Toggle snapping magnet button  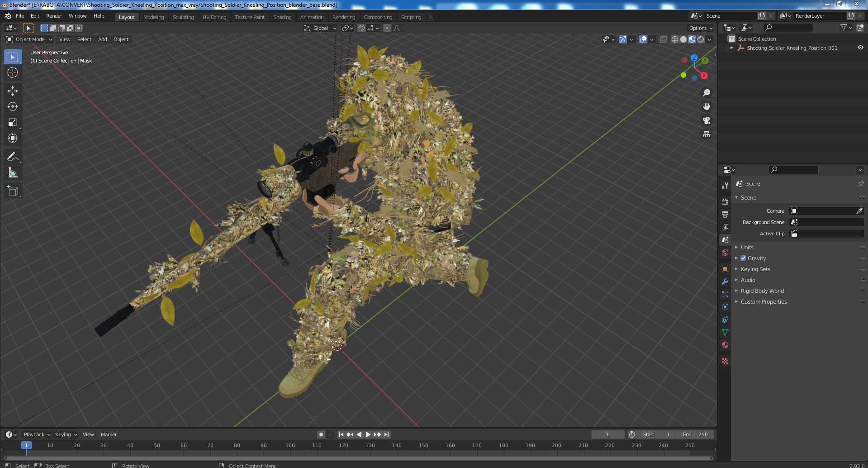coord(361,28)
